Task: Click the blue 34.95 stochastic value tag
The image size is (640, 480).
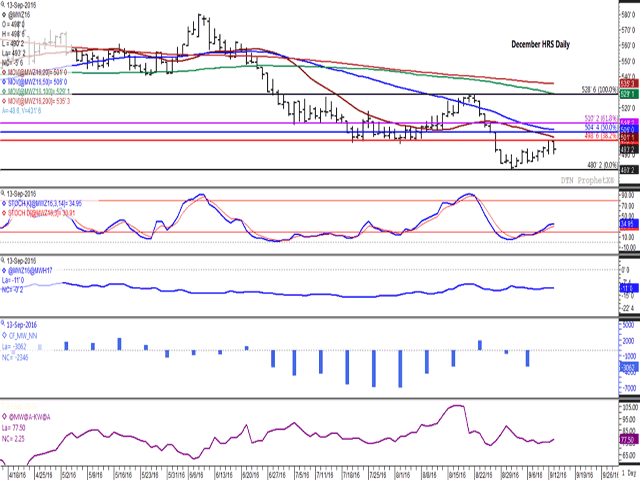Action: [628, 224]
